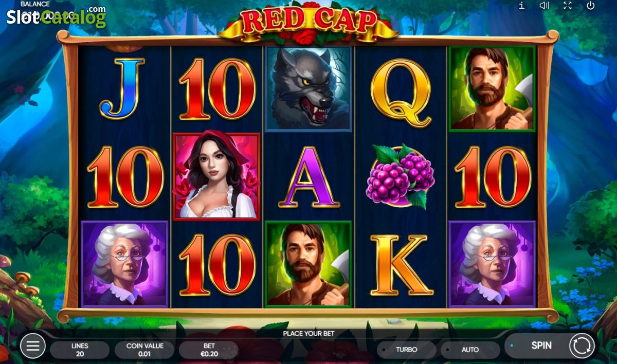617x364 pixels.
Task: Click the purple A symbol
Action: pyautogui.click(x=308, y=177)
